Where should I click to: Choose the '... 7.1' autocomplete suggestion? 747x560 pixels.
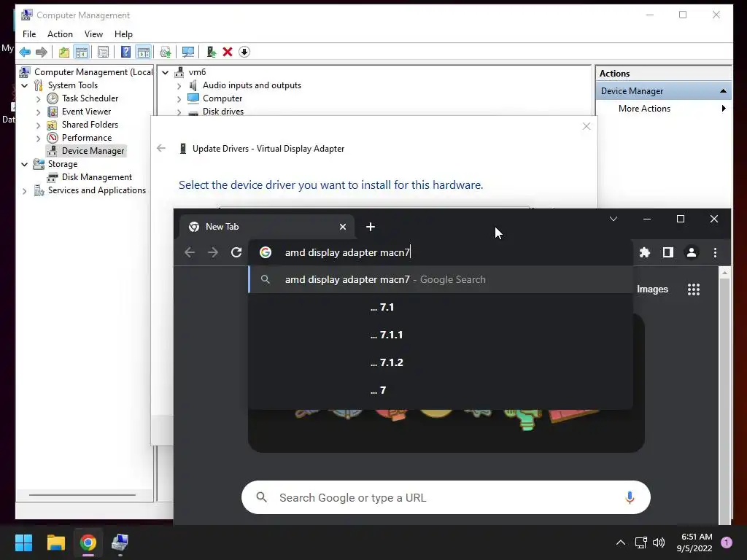coord(441,307)
